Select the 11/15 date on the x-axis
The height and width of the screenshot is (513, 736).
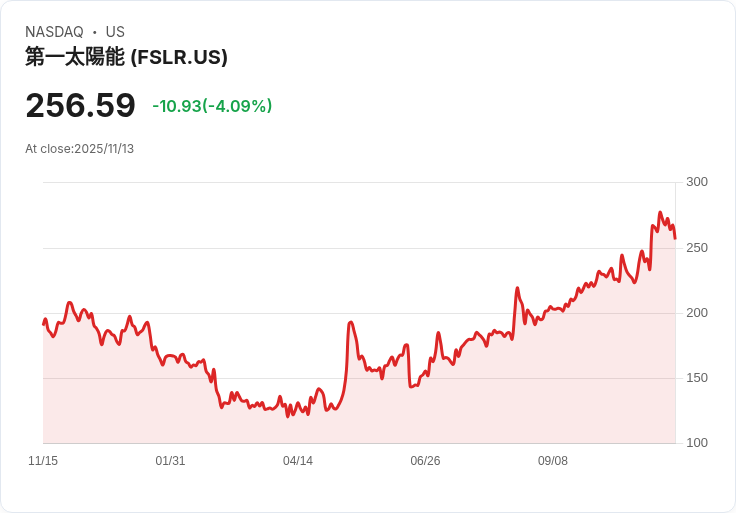pyautogui.click(x=43, y=461)
